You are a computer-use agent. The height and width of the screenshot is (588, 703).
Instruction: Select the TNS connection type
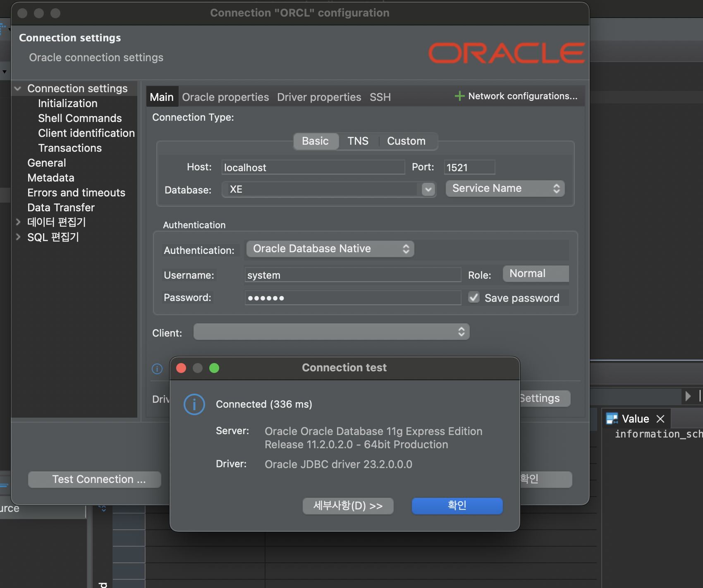[358, 141]
